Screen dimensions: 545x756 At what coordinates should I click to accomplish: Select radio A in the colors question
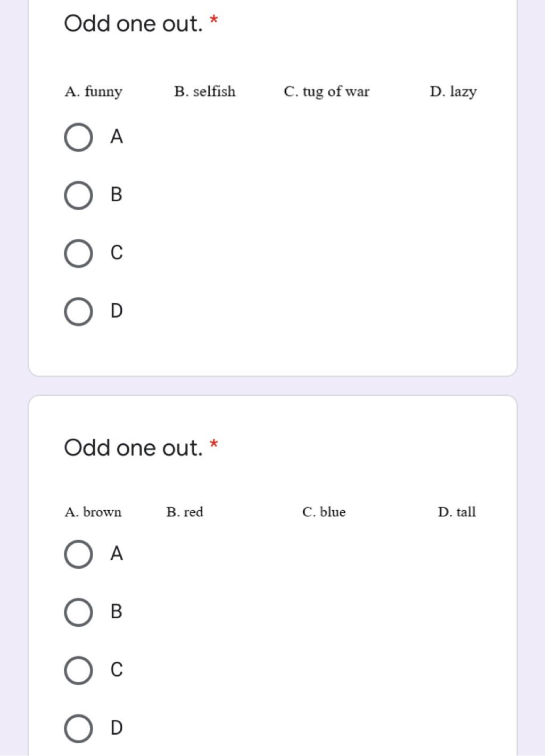coord(78,554)
